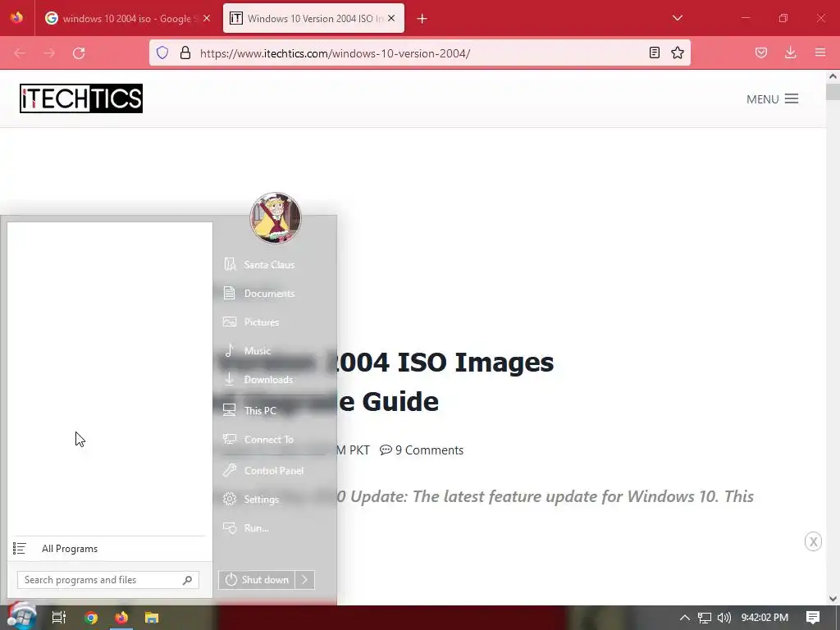Open Settings from the Start menu
This screenshot has height=630, width=840.
[262, 500]
